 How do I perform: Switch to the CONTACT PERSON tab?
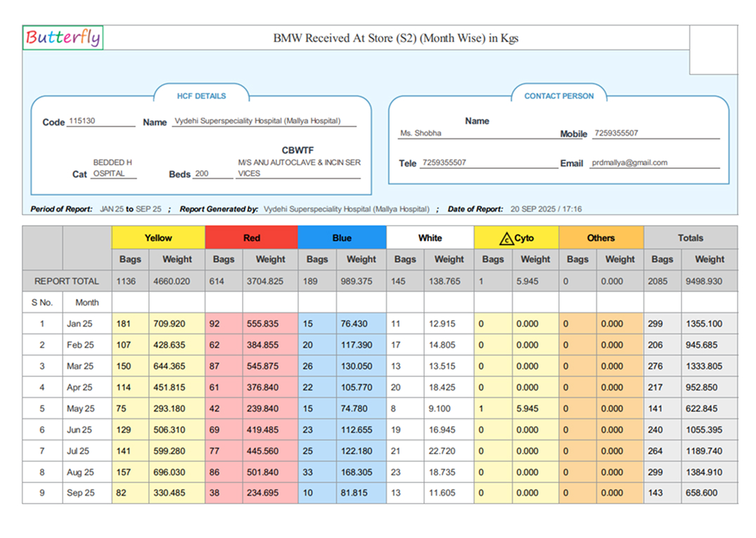tap(558, 95)
